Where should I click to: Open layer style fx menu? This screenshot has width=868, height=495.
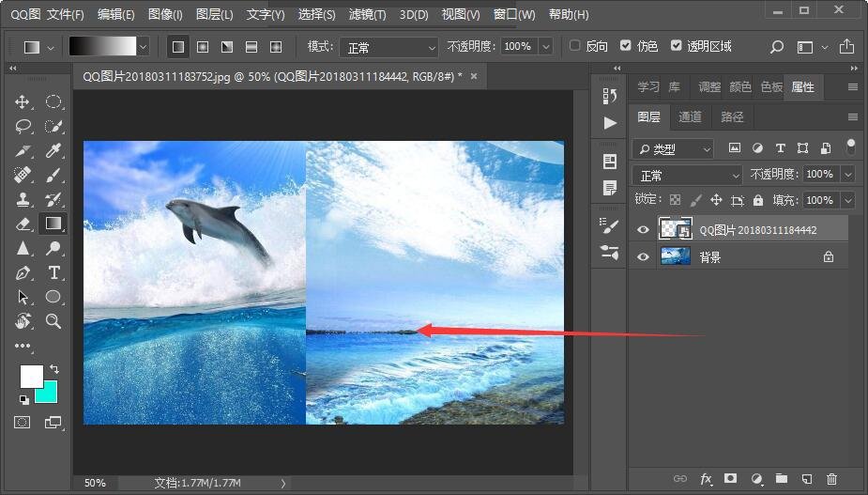pyautogui.click(x=706, y=479)
